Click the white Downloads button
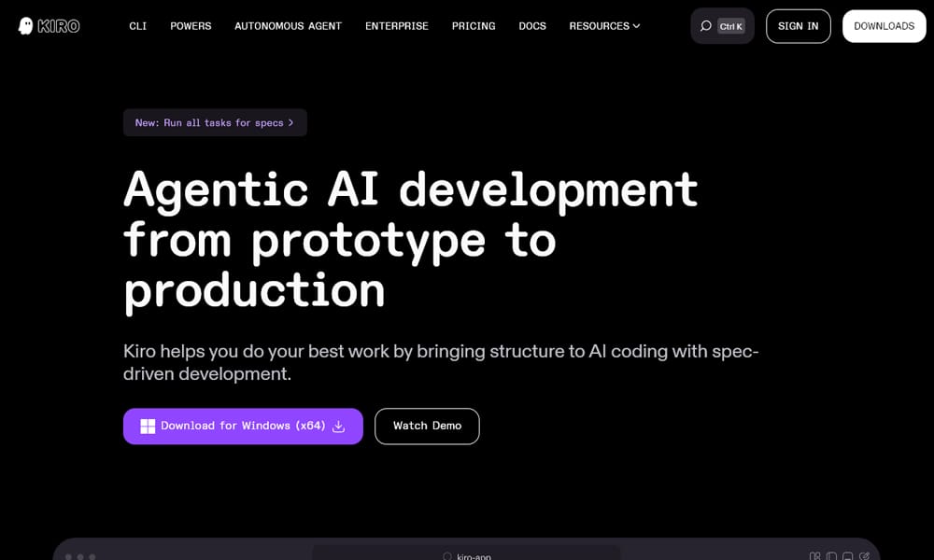Screen dimensions: 934x560 click(x=884, y=26)
